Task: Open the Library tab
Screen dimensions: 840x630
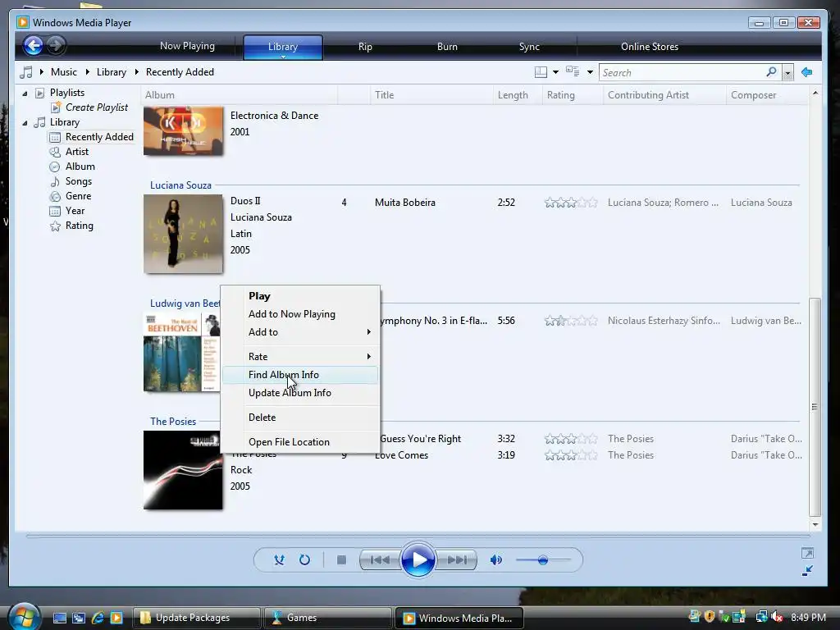Action: tap(283, 47)
